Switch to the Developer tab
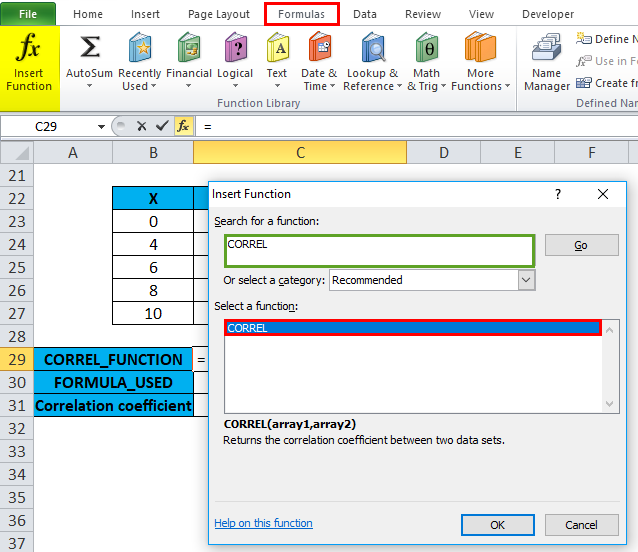This screenshot has width=638, height=552. [548, 14]
